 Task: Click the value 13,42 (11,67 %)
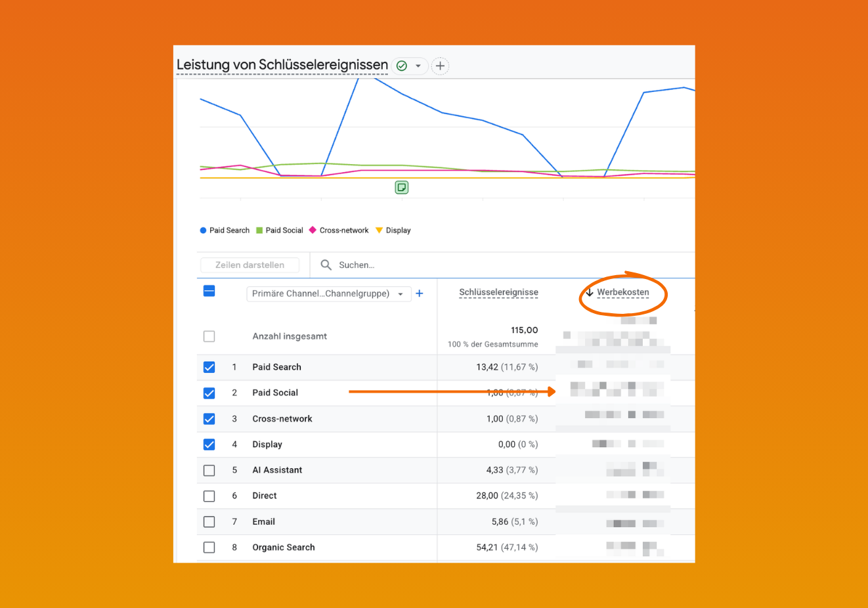508,367
